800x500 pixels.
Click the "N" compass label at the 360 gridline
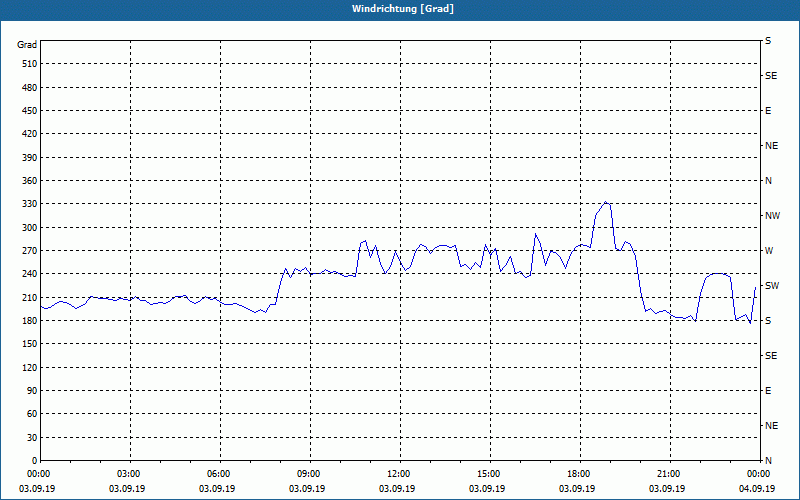pyautogui.click(x=768, y=181)
